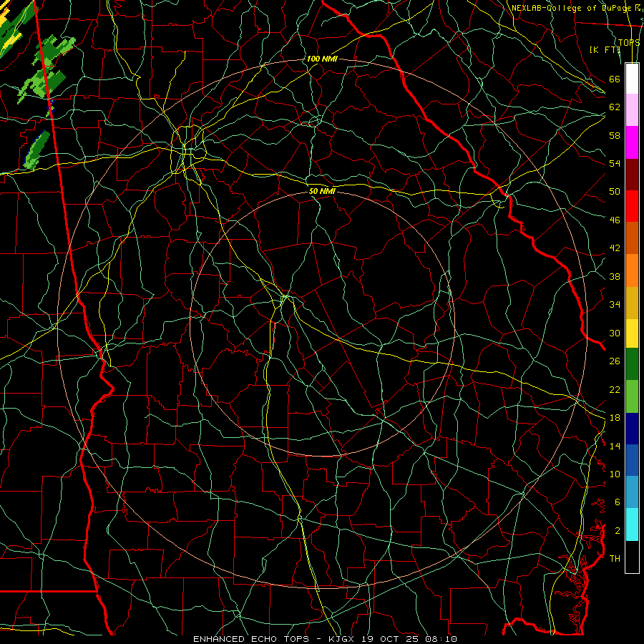
Task: Click the TOPS legend title
Action: click(x=629, y=42)
